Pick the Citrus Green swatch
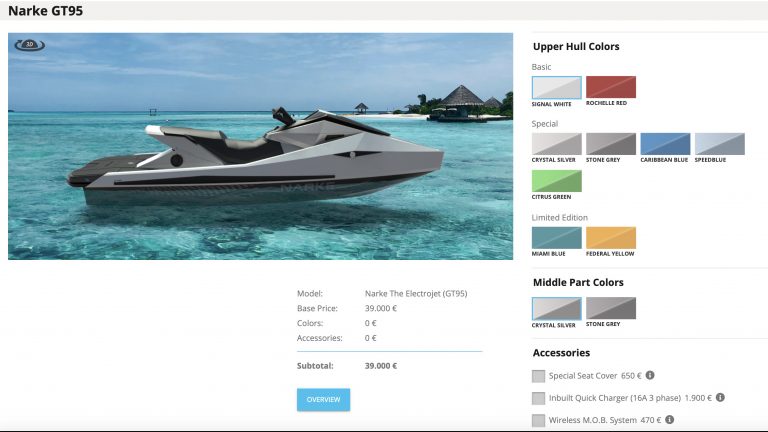This screenshot has width=768, height=432. coord(557,181)
